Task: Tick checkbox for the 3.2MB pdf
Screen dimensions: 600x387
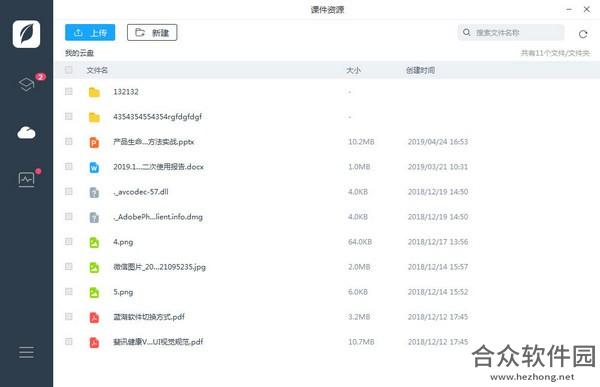Action: coord(68,317)
